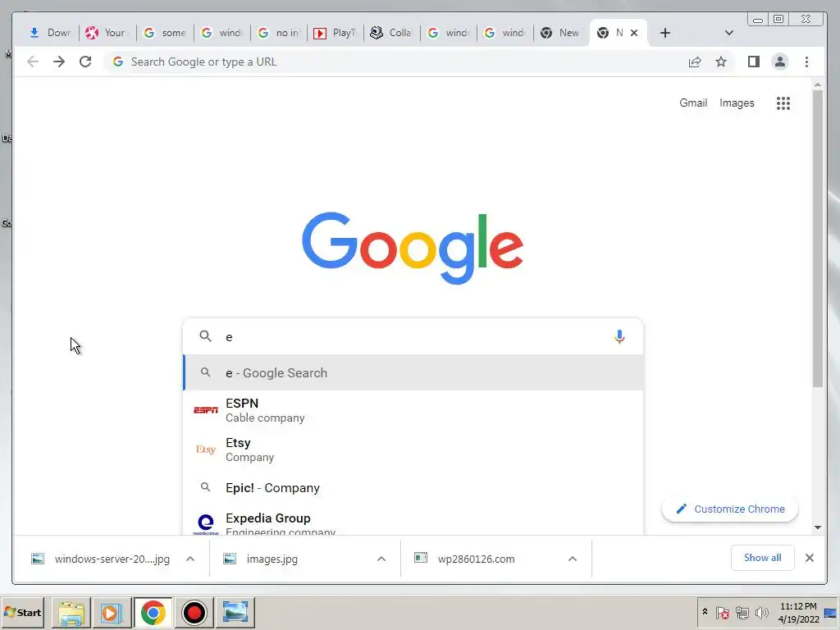Select the 'e - Google Search' suggestion
Screen dimensions: 840x630
(x=413, y=373)
